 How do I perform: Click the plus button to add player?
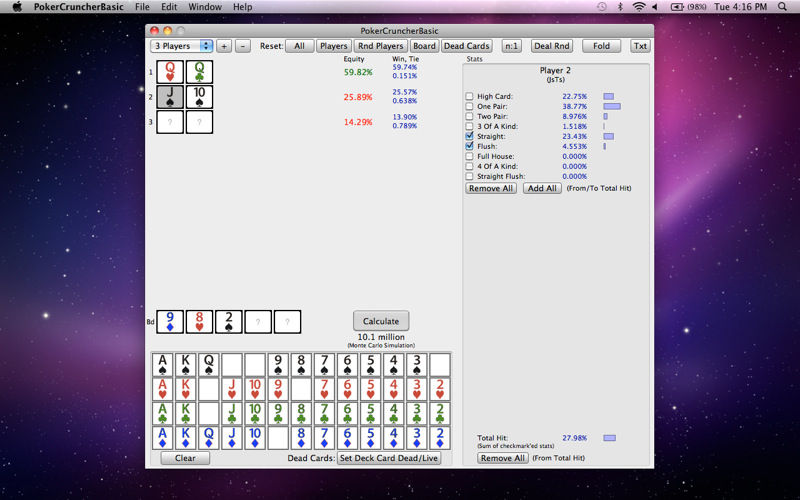coord(224,46)
